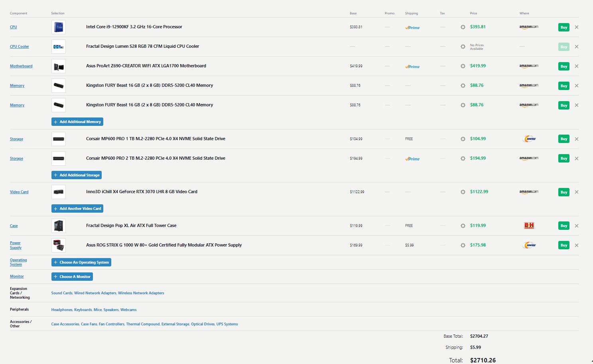This screenshot has height=364, width=593.
Task: Open gear settings for Inno3D RTX 3070 video card
Action: point(463,192)
